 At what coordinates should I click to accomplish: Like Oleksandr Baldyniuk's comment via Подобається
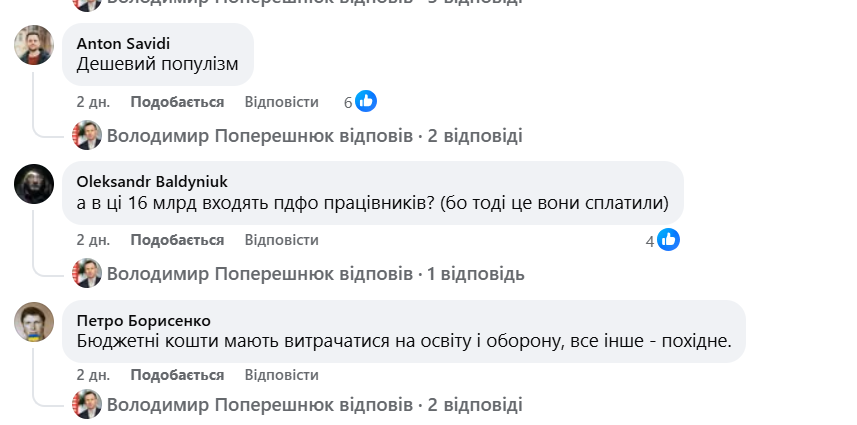177,240
